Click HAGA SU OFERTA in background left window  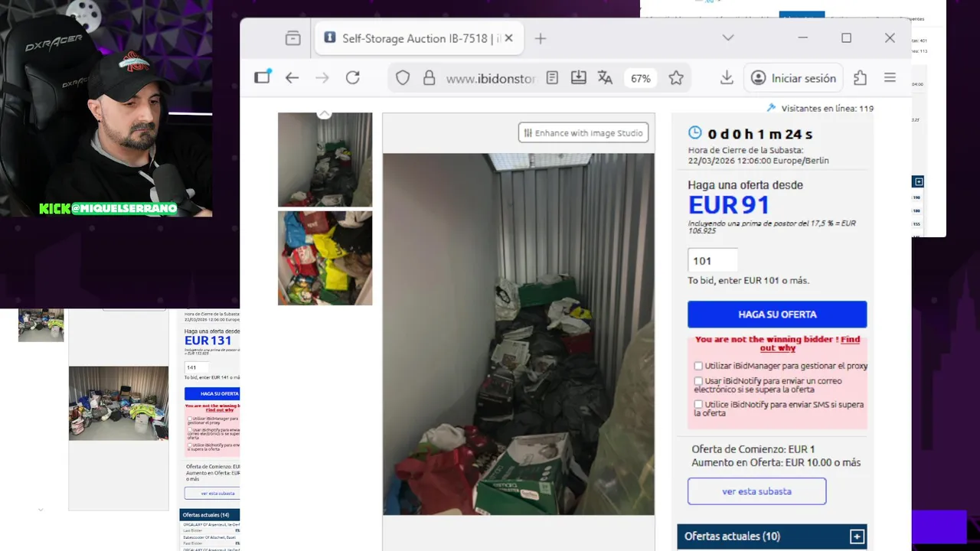(x=212, y=393)
